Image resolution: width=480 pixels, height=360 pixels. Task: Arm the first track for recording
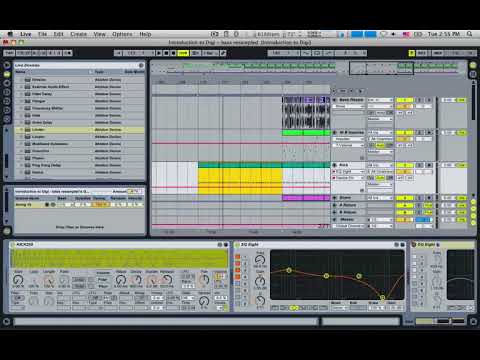point(429,100)
